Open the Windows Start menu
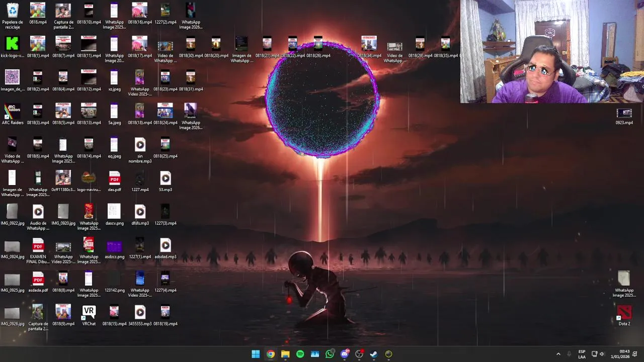Viewport: 644px width, 362px height. (x=256, y=354)
